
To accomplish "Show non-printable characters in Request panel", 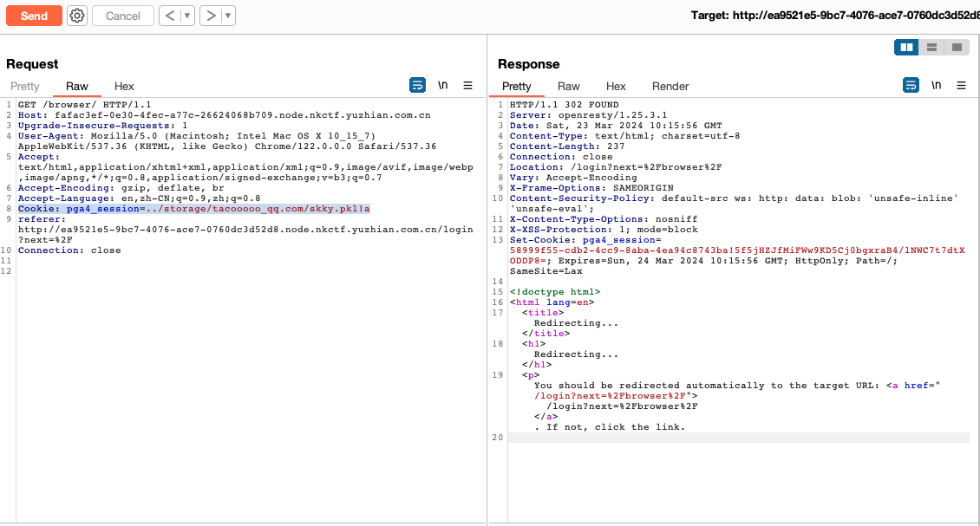I will [x=442, y=85].
